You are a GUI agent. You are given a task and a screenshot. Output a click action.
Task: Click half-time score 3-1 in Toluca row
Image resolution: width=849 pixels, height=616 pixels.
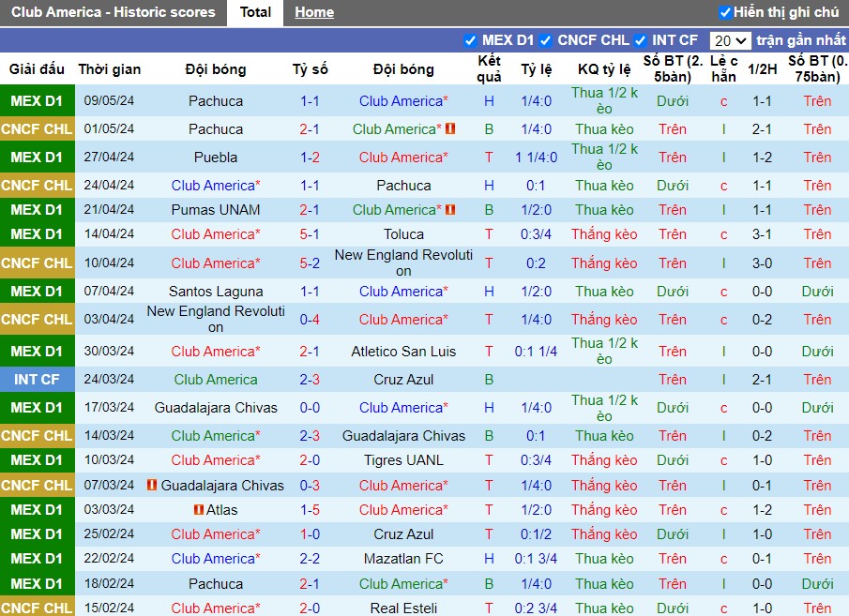click(762, 234)
